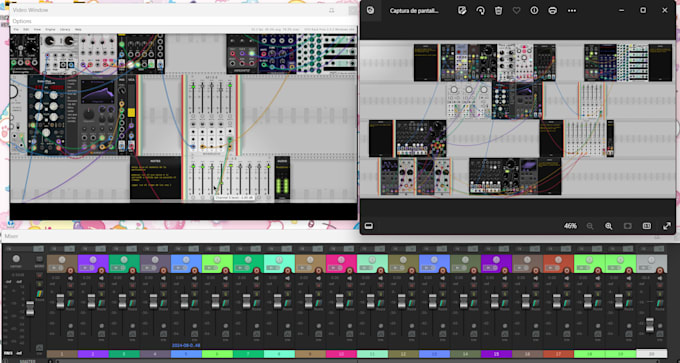Zoom in using the plus magnifier in Photos
680x363 pixels.
tap(608, 226)
